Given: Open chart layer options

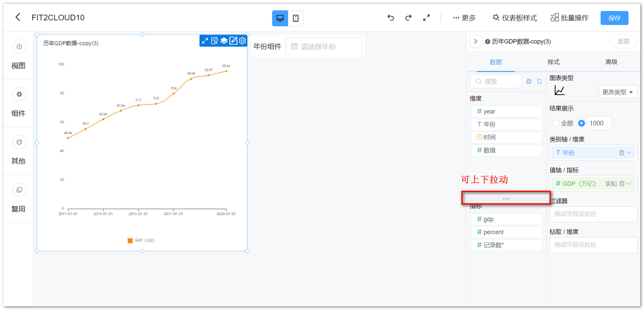Looking at the screenshot, I should 224,41.
